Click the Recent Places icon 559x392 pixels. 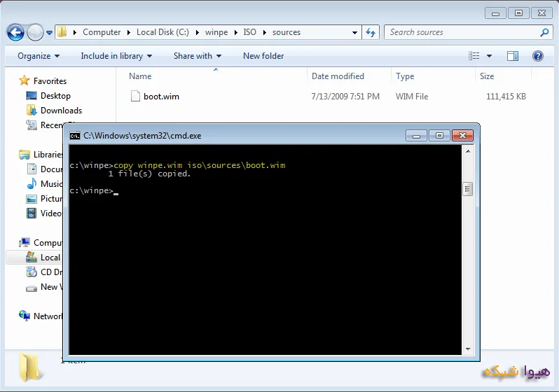tap(32, 125)
